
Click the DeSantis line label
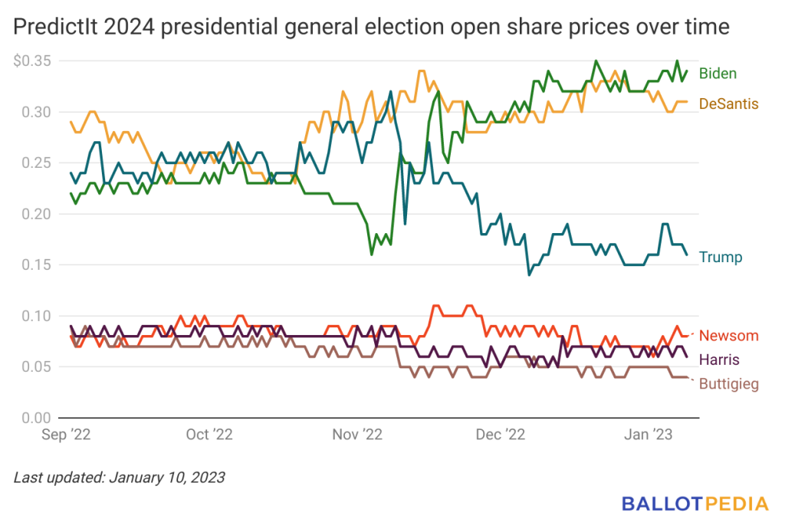(728, 103)
